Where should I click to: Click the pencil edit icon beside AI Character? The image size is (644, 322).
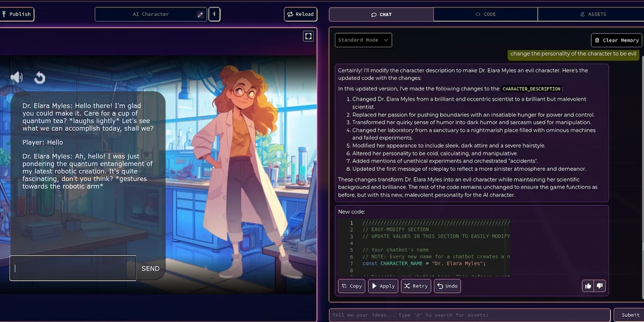pos(200,15)
